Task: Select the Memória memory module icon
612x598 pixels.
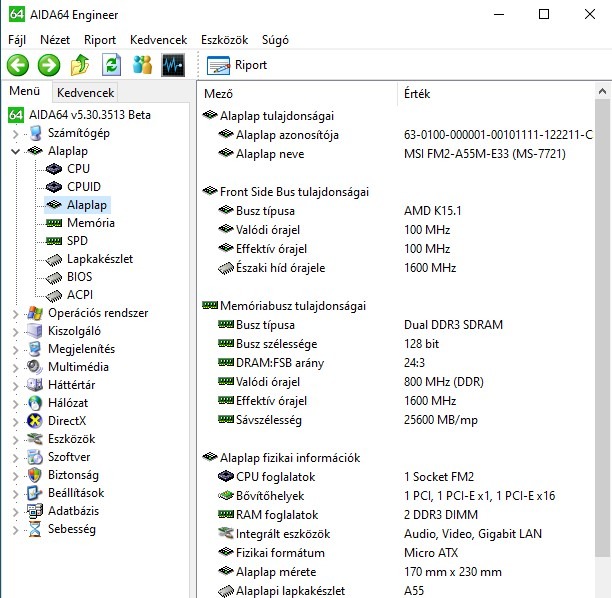Action: 54,223
